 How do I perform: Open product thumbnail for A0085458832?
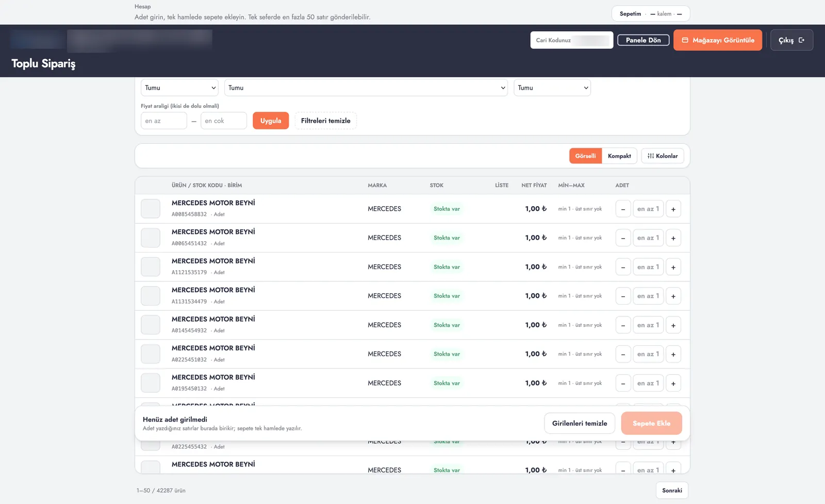151,209
